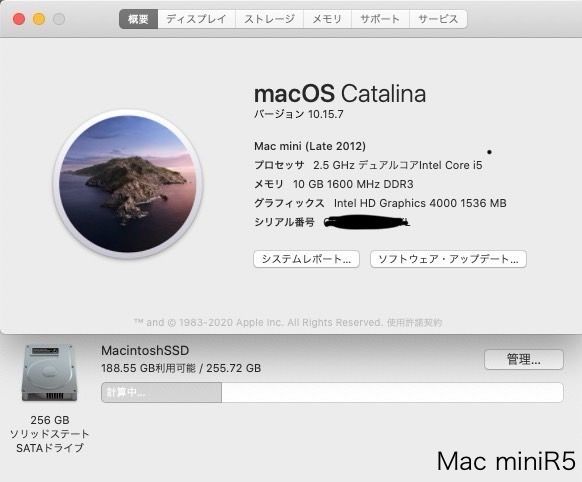
Task: Click the macOS Catalina island logo
Action: (128, 184)
